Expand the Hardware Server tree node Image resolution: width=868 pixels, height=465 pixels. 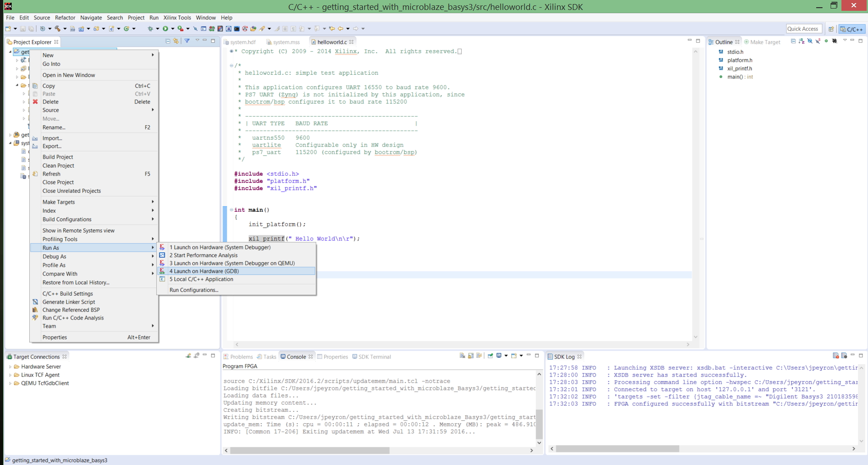click(10, 367)
